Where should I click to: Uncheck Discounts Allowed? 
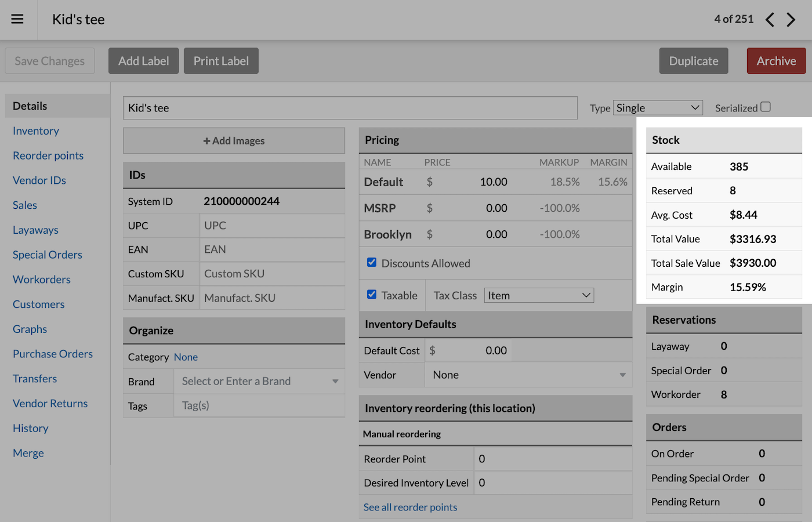coord(372,263)
